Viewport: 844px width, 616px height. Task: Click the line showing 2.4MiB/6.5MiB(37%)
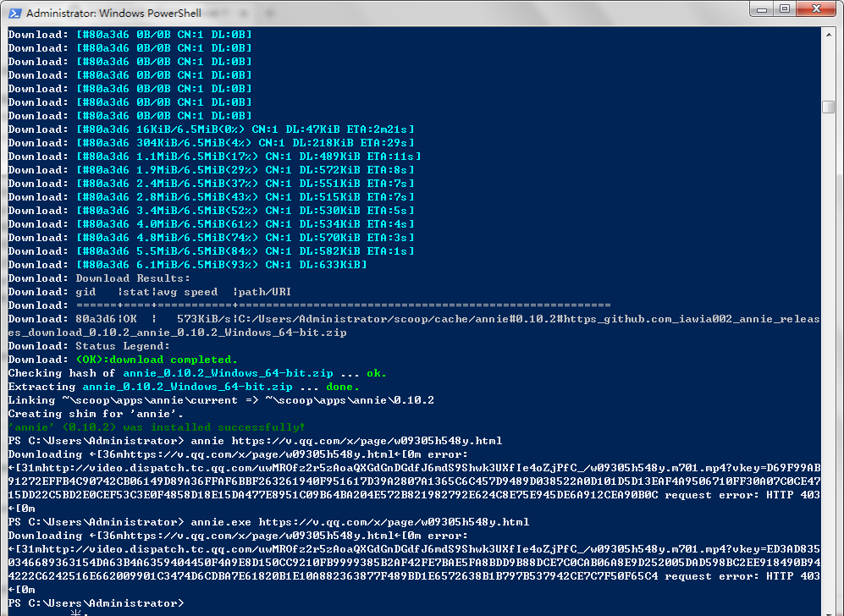pyautogui.click(x=211, y=183)
